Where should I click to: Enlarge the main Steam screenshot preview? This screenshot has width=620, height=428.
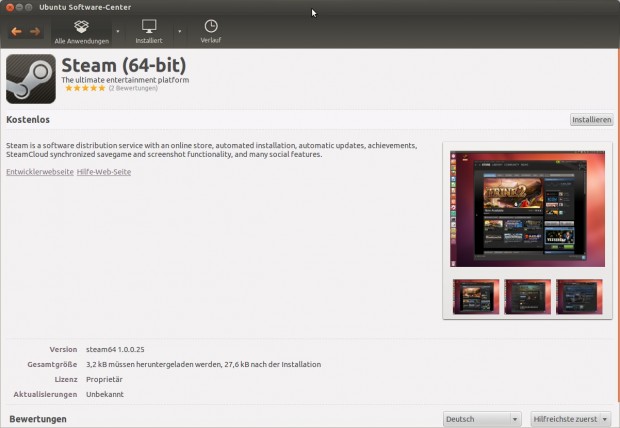pos(527,209)
